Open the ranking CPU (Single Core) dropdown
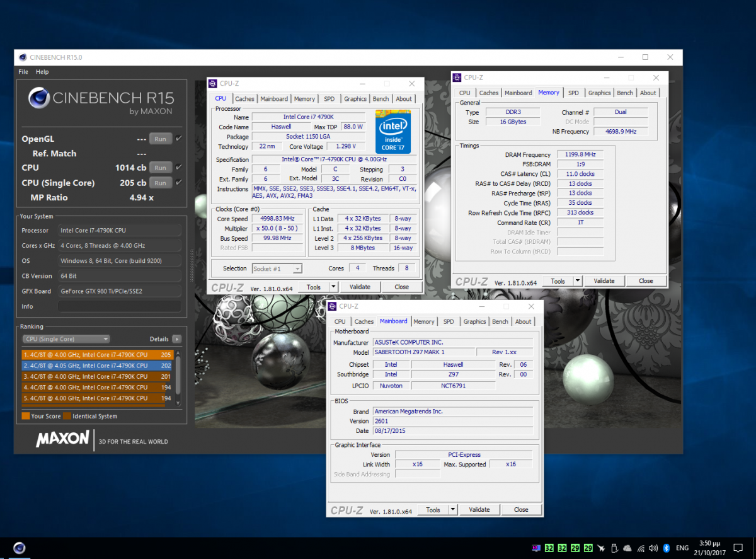The width and height of the screenshot is (756, 559). pos(66,338)
